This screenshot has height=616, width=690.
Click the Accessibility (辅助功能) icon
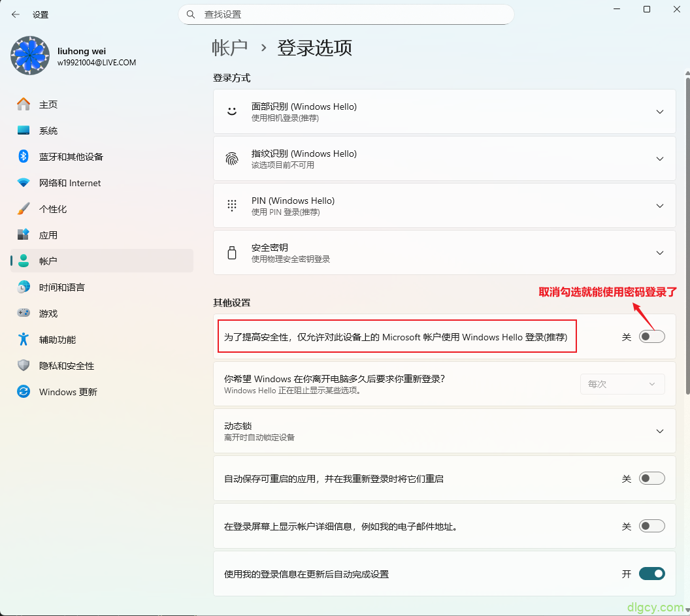24,340
